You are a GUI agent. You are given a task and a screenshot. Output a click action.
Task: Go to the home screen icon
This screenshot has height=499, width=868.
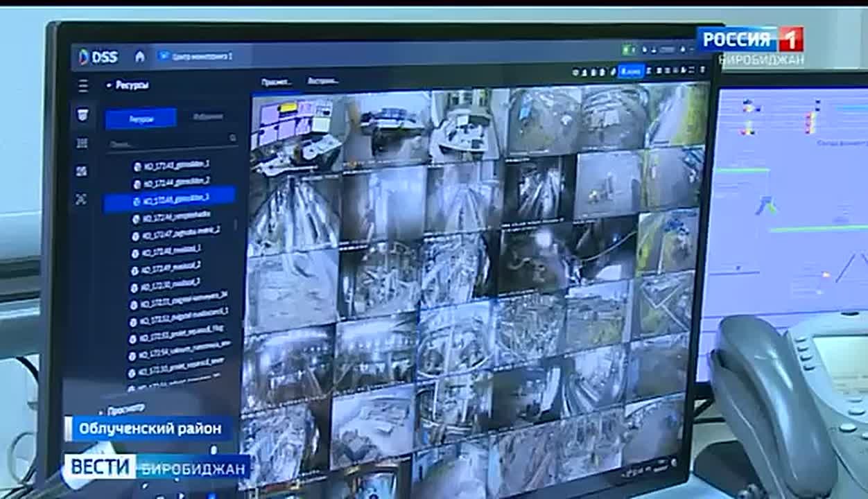[x=140, y=56]
